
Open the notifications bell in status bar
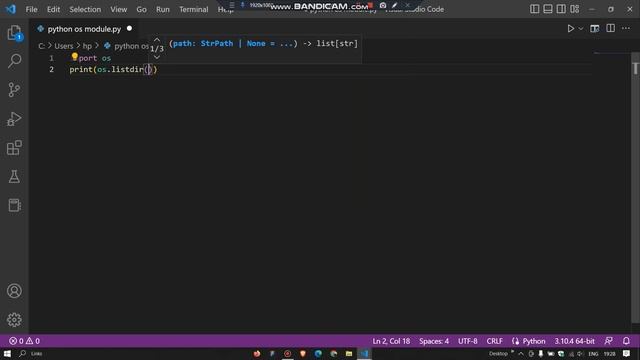pos(626,341)
